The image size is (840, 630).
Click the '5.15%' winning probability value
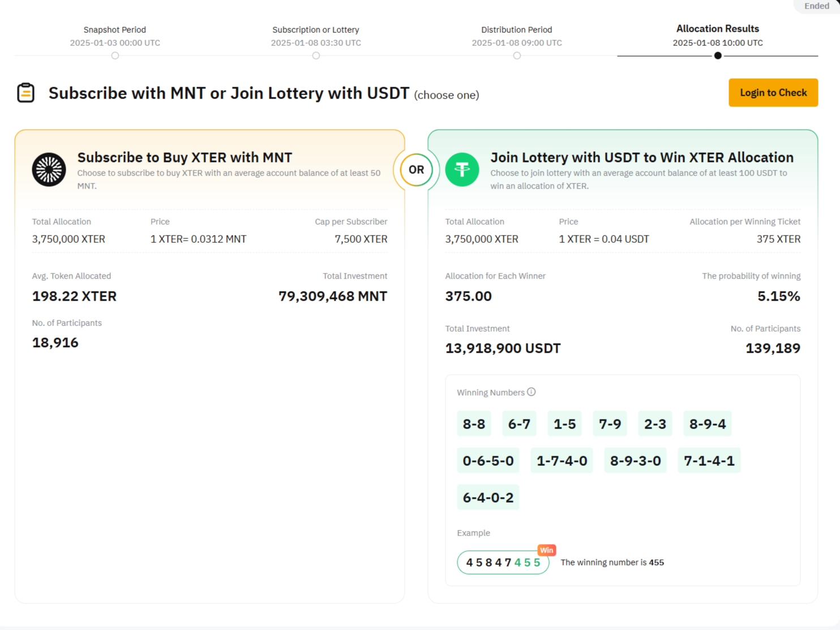[779, 296]
